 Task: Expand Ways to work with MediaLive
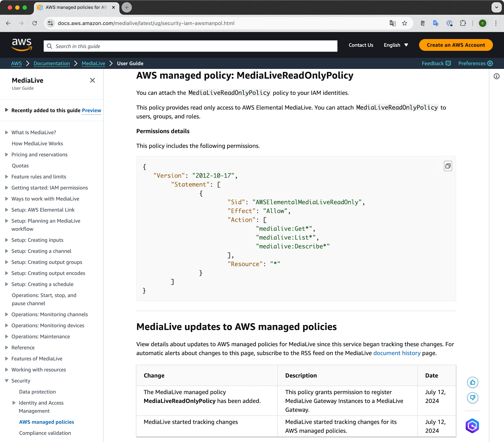7,199
